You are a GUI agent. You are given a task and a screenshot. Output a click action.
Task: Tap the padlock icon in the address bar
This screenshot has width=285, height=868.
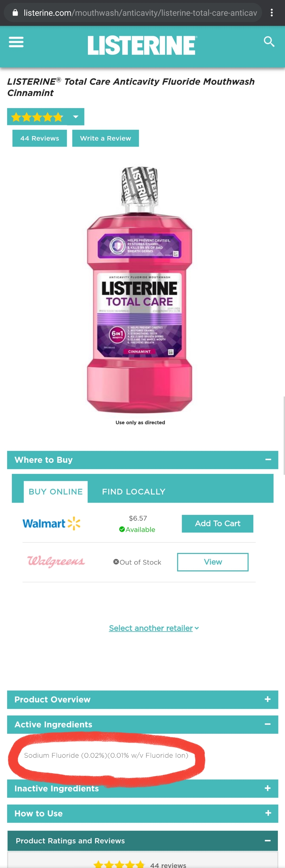[x=15, y=13]
